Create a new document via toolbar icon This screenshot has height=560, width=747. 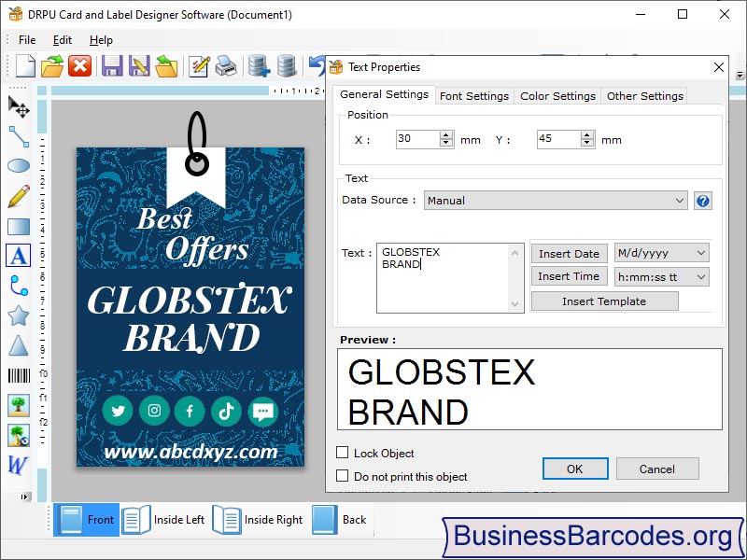point(25,65)
